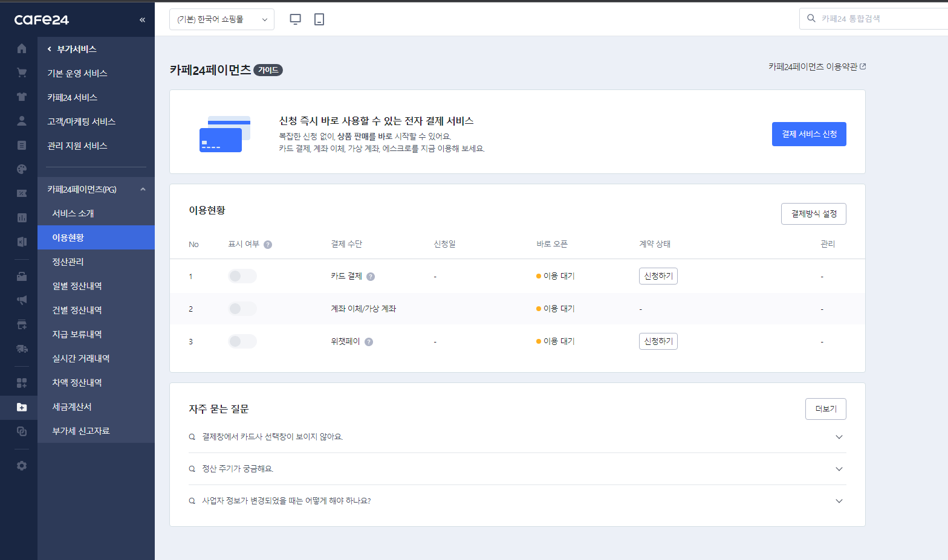
Task: Expand FAQ 사업자 정보가 변경되었을 때는
Action: tap(517, 501)
